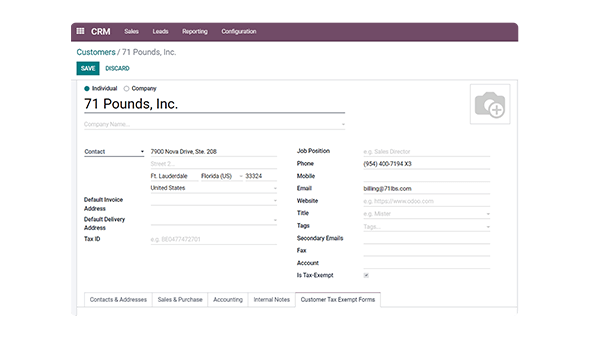
Task: Click the Save button
Action: point(88,68)
